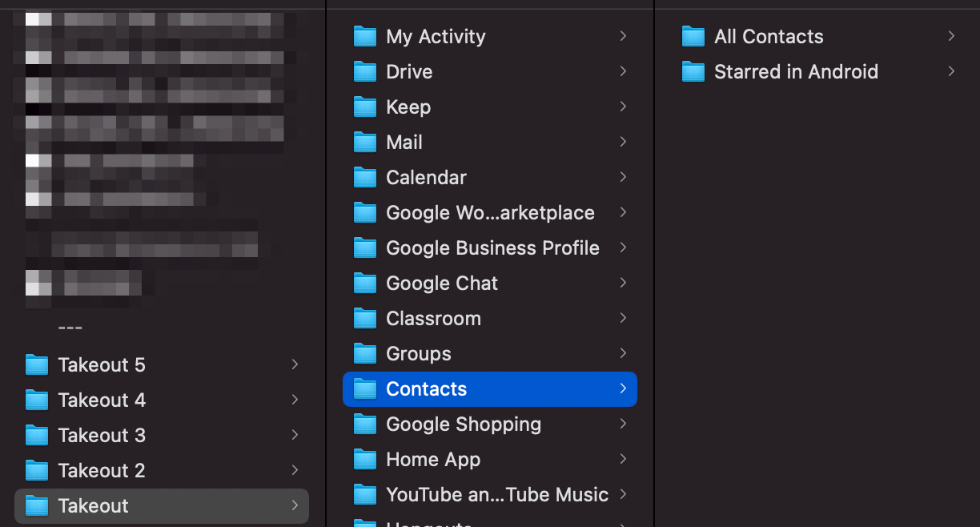Expand the Groups row chevron
The height and width of the screenshot is (527, 980).
623,353
